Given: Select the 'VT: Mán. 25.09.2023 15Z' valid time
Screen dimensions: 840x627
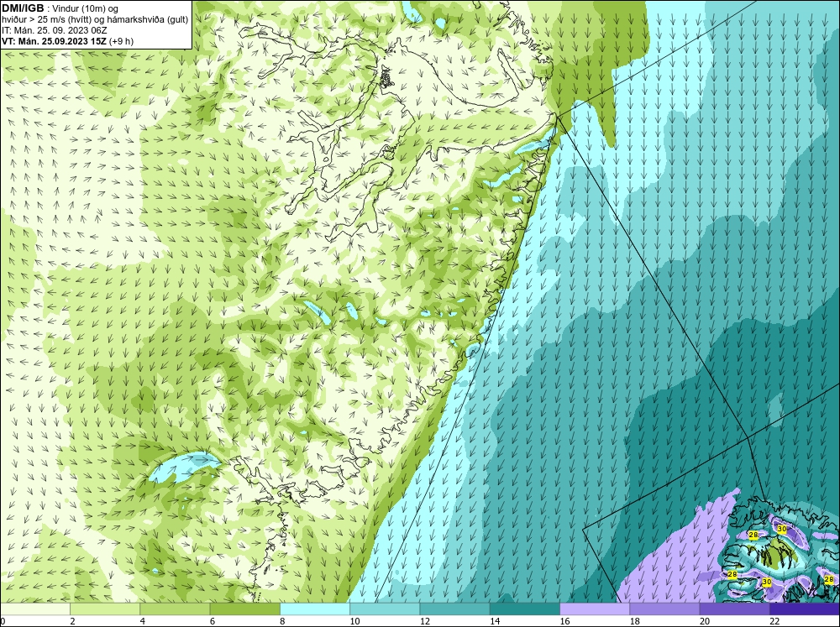Looking at the screenshot, I should (54, 41).
